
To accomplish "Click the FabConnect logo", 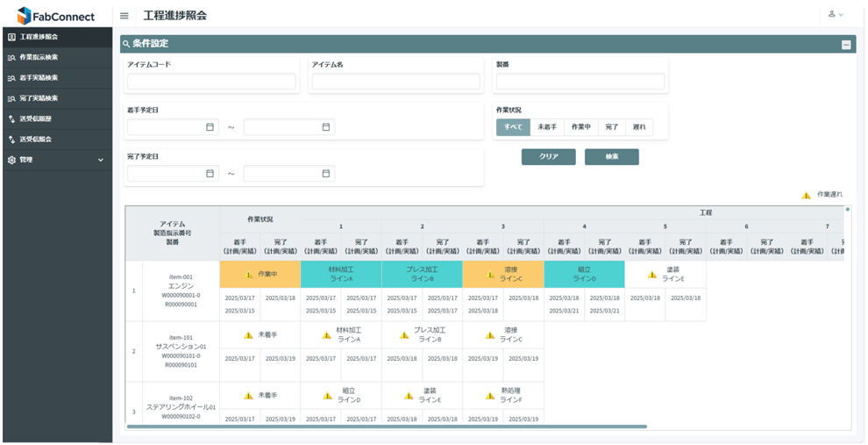I will (x=56, y=16).
